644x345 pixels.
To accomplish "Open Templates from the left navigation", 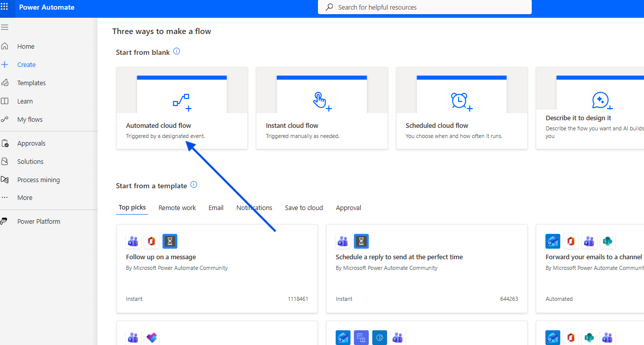I will click(31, 83).
